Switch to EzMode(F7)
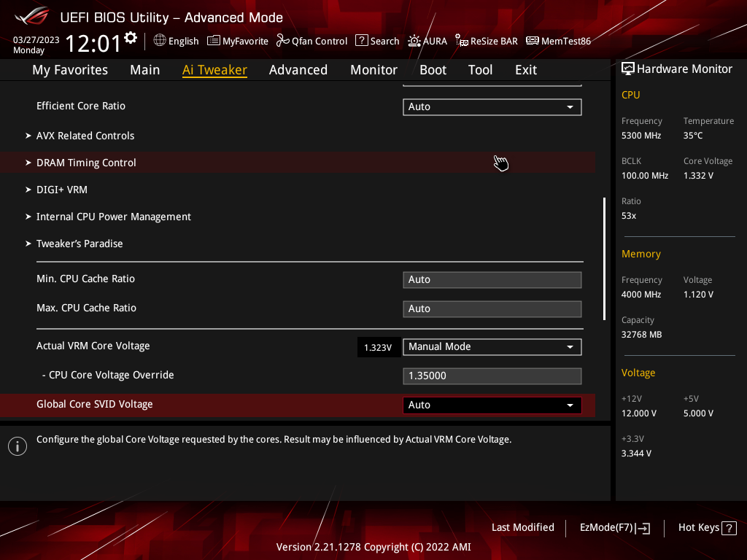This screenshot has width=747, height=560. tap(614, 528)
